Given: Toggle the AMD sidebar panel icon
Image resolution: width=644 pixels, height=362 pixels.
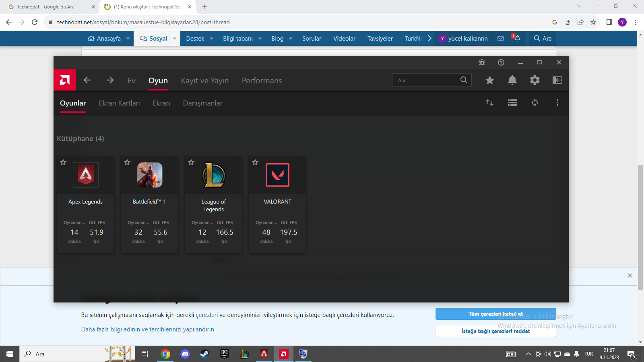Looking at the screenshot, I should point(557,80).
